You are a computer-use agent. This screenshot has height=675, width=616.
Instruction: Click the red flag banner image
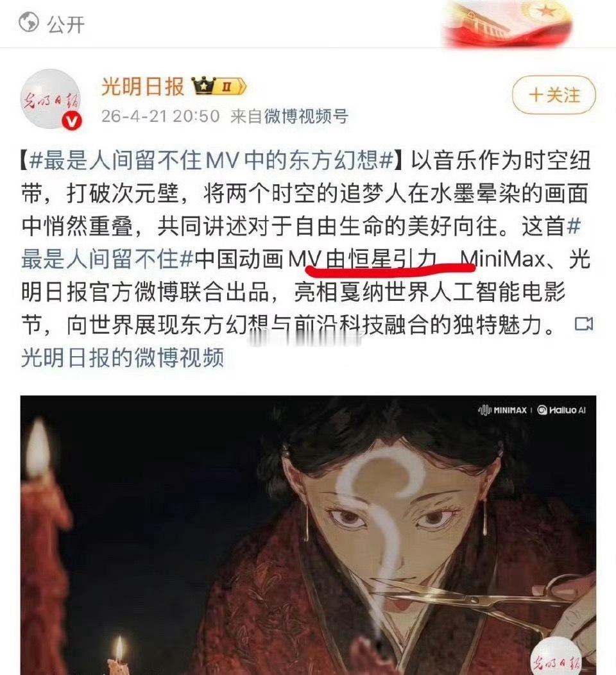508,23
